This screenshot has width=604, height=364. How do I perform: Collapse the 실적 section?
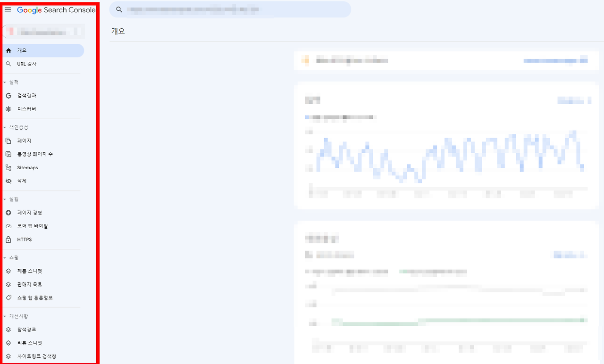tap(5, 83)
